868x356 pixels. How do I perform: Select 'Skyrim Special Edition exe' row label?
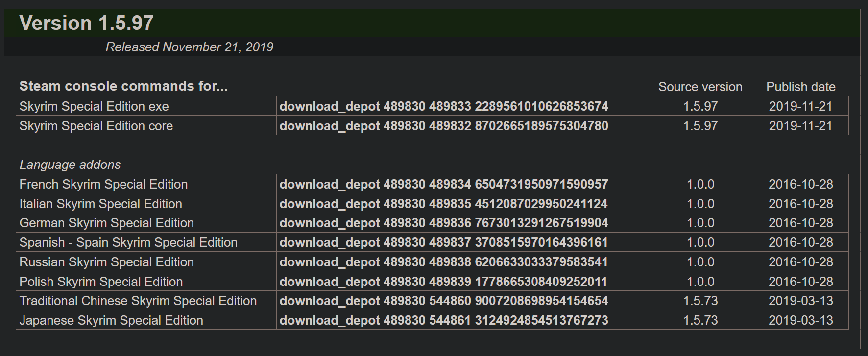94,106
